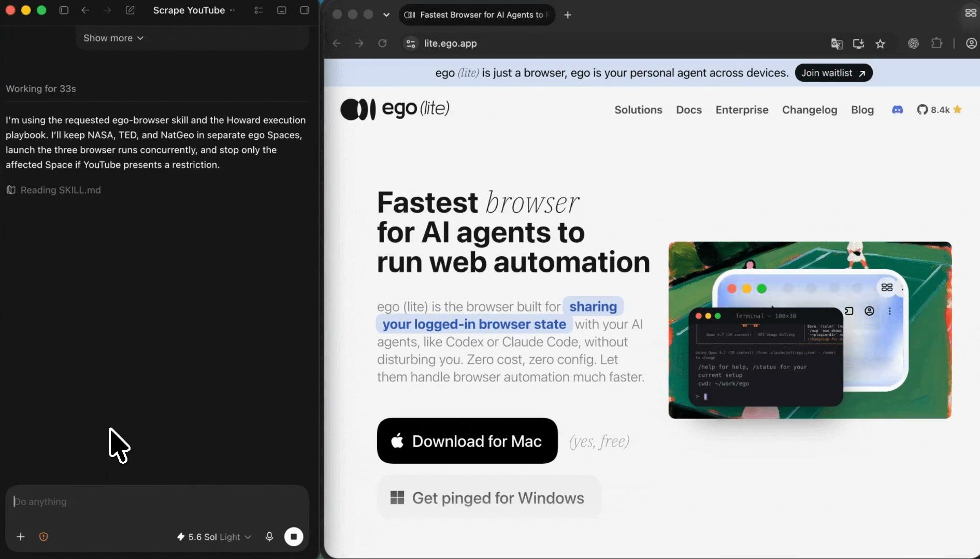Open the Changelog page
980x559 pixels.
[809, 110]
